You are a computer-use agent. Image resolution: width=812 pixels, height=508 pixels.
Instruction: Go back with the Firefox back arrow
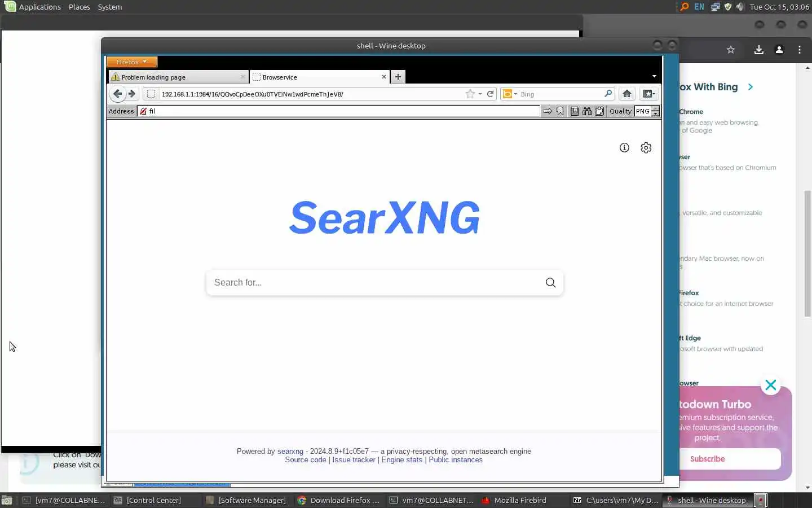pyautogui.click(x=117, y=94)
